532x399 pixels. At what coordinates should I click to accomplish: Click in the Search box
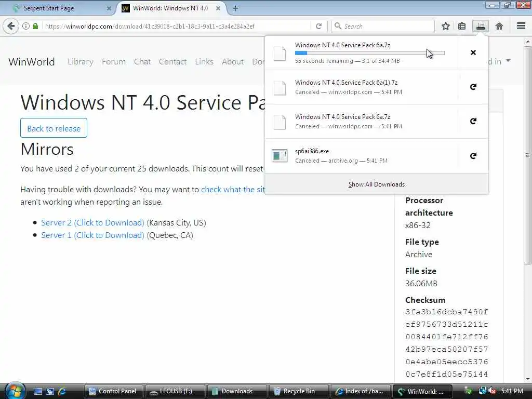(x=383, y=26)
